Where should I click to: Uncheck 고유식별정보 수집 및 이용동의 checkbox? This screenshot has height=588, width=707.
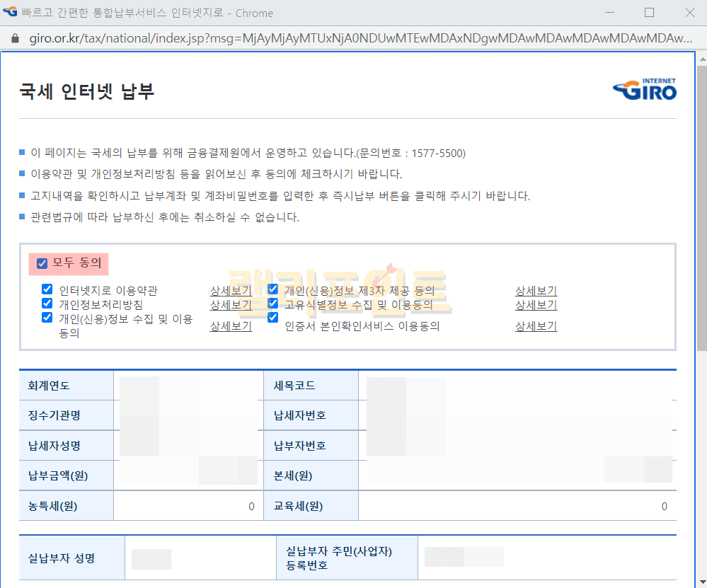pos(272,304)
